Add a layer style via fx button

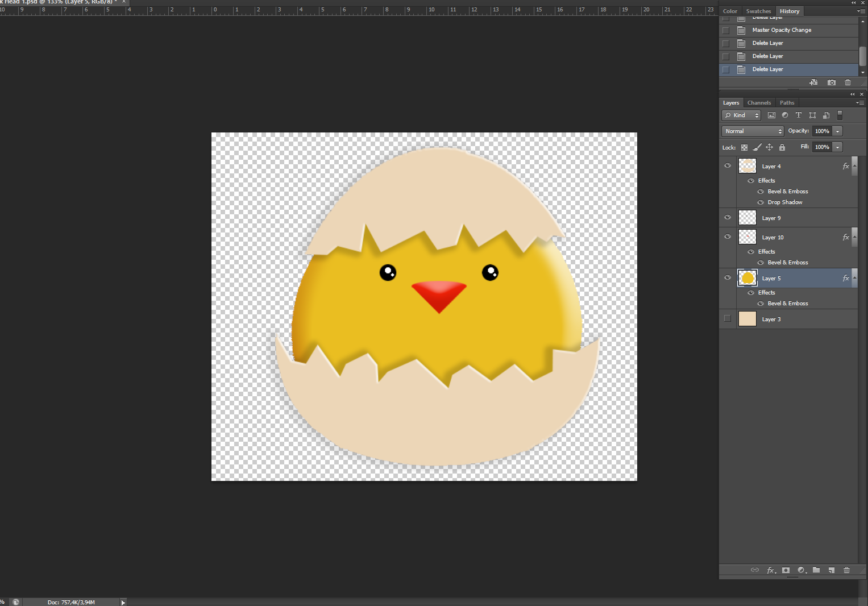tap(771, 570)
